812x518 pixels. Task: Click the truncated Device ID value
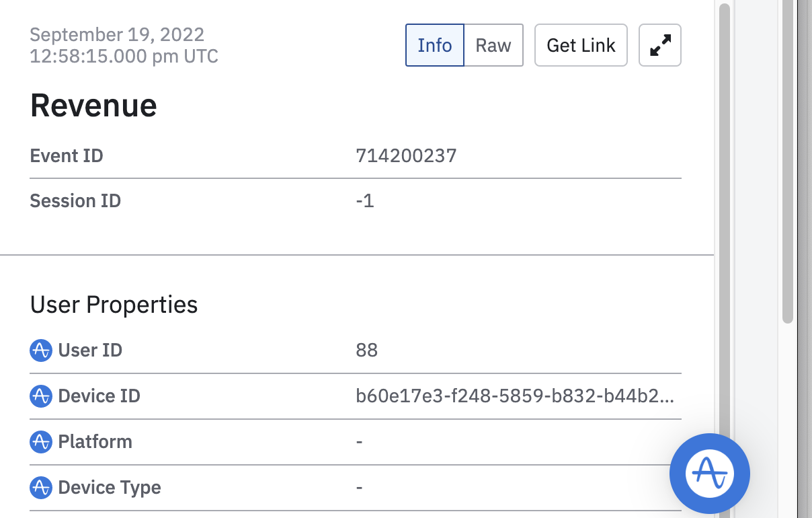coord(514,396)
